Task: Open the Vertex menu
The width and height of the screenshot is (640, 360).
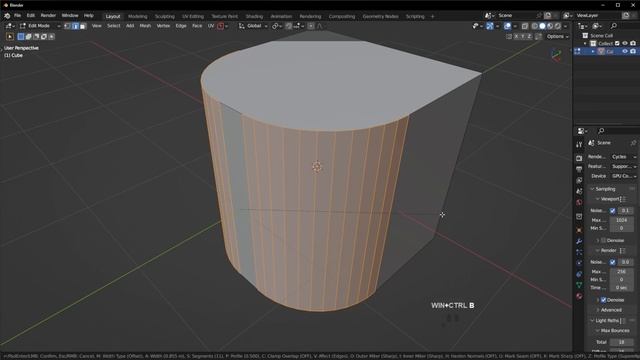Action: coord(163,26)
